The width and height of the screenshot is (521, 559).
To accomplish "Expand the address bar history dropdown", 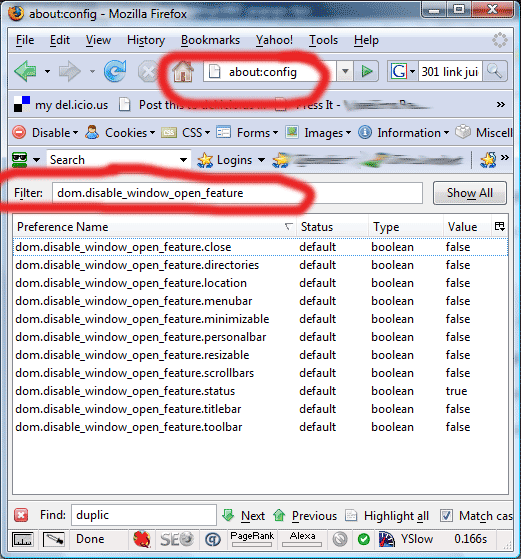I will (x=345, y=72).
